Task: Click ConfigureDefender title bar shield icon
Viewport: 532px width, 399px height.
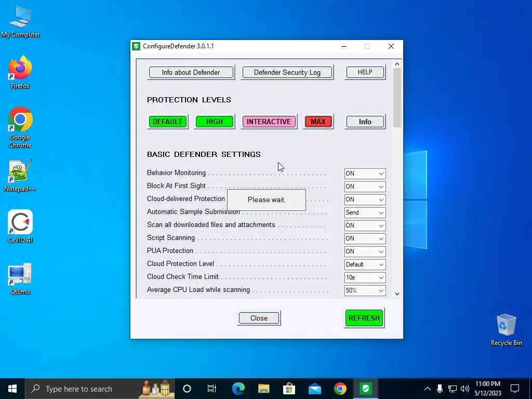Action: (136, 46)
